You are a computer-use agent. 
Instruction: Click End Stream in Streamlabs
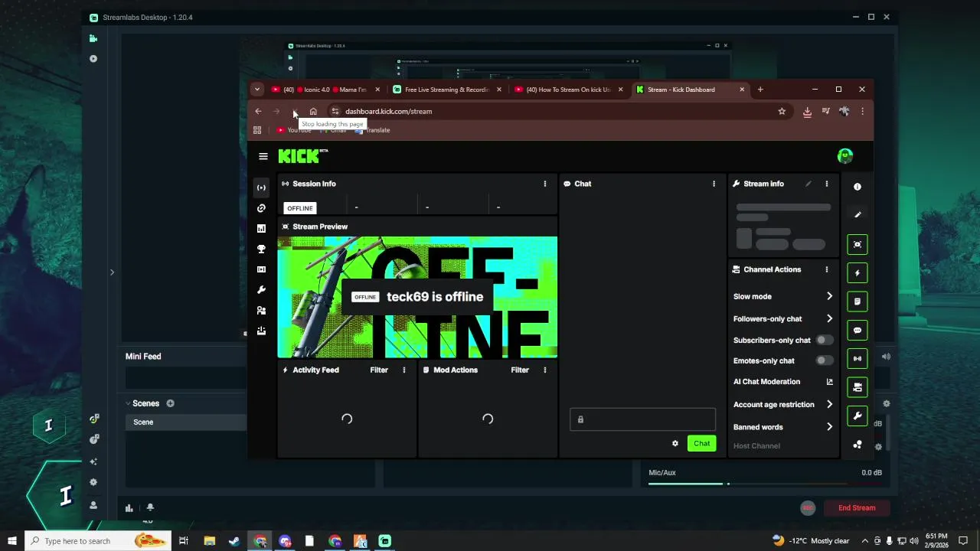[x=857, y=507]
